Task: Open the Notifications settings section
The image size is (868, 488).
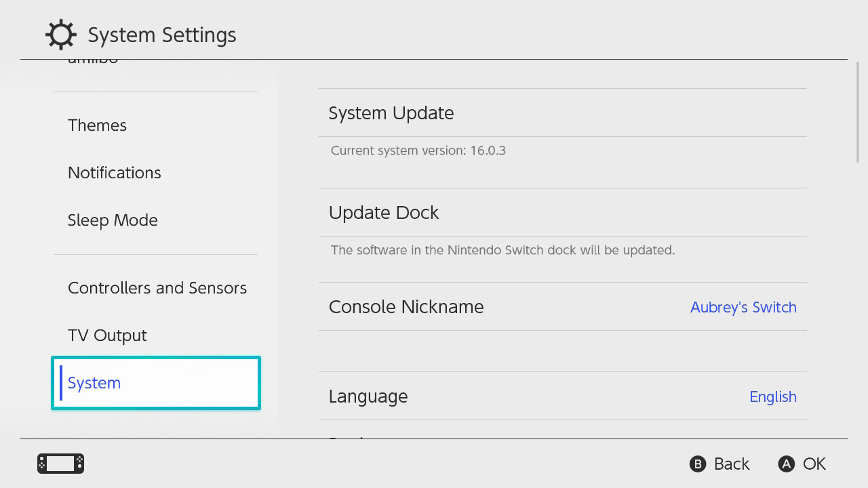Action: [114, 173]
